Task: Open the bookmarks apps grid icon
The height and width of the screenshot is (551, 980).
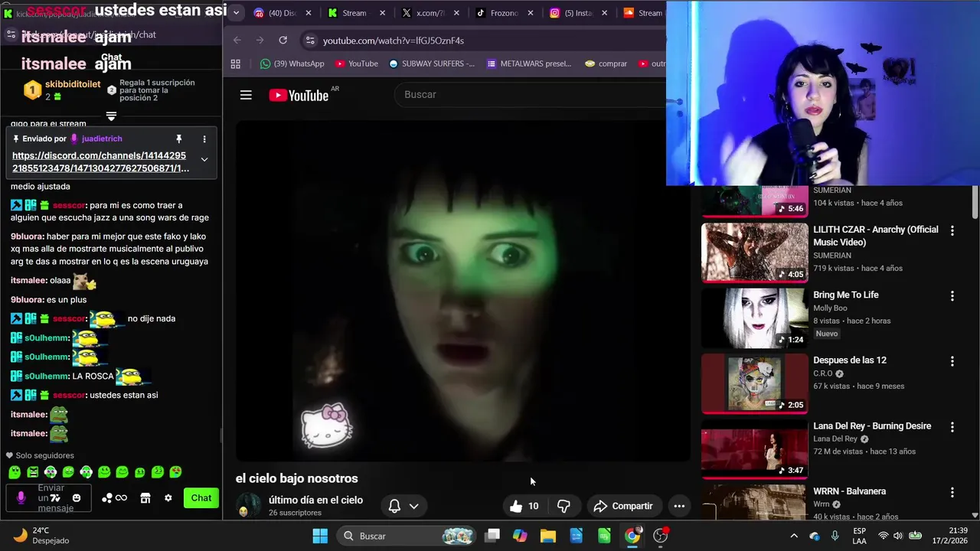Action: 236,64
